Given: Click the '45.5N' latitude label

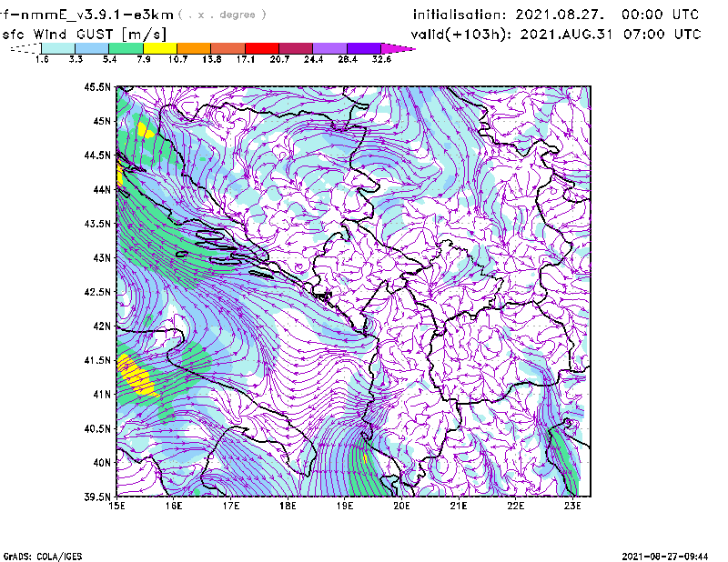Looking at the screenshot, I should pos(97,86).
